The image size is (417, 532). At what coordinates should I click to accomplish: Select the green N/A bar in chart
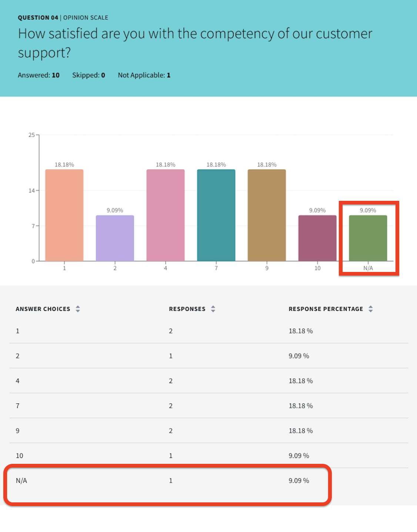368,238
